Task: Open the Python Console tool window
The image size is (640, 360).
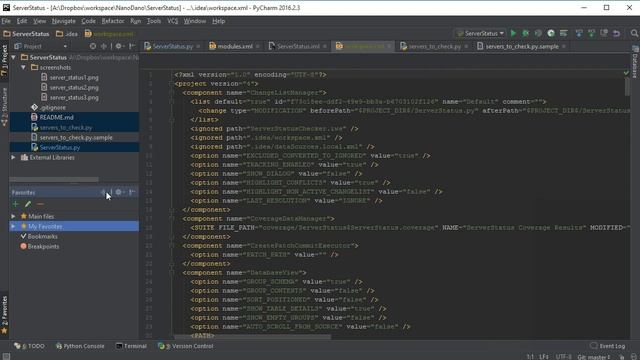Action: (x=80, y=346)
